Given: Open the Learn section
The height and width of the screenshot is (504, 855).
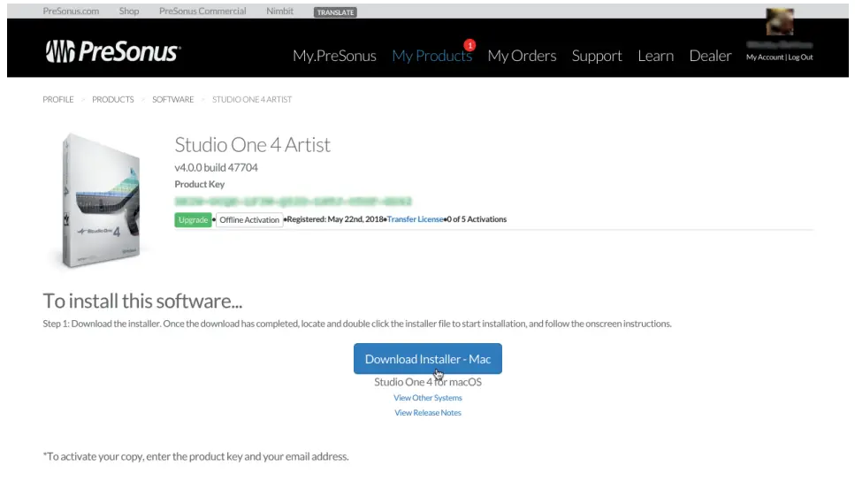Looking at the screenshot, I should (x=655, y=56).
